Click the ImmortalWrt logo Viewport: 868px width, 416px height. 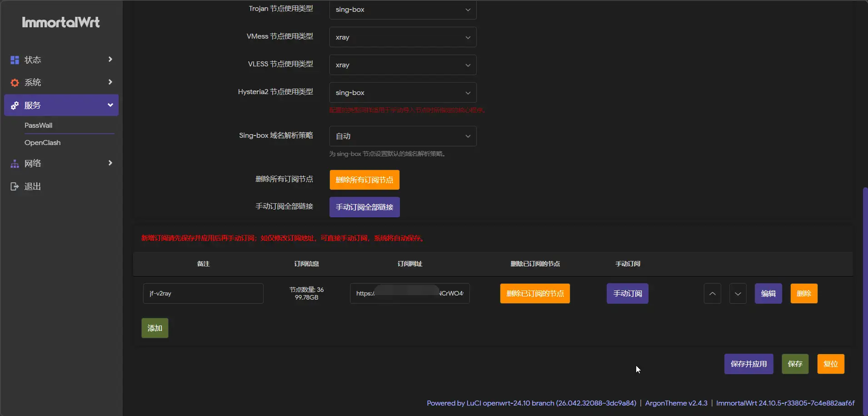pyautogui.click(x=61, y=22)
